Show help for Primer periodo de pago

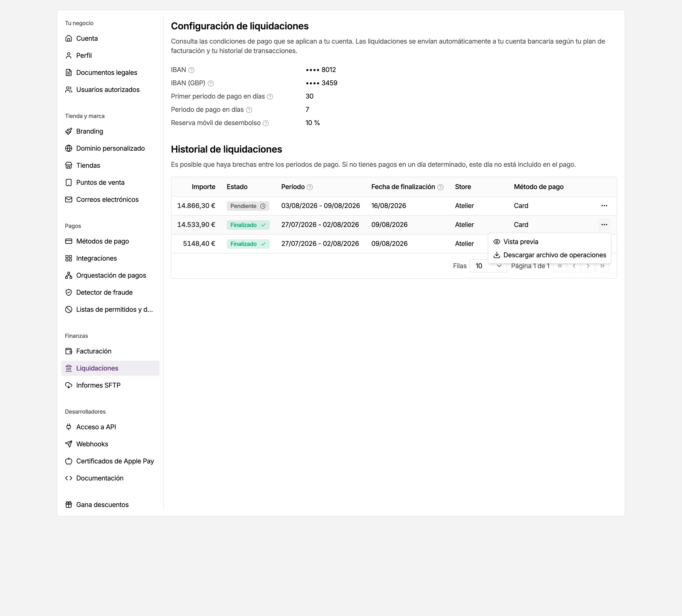[270, 96]
